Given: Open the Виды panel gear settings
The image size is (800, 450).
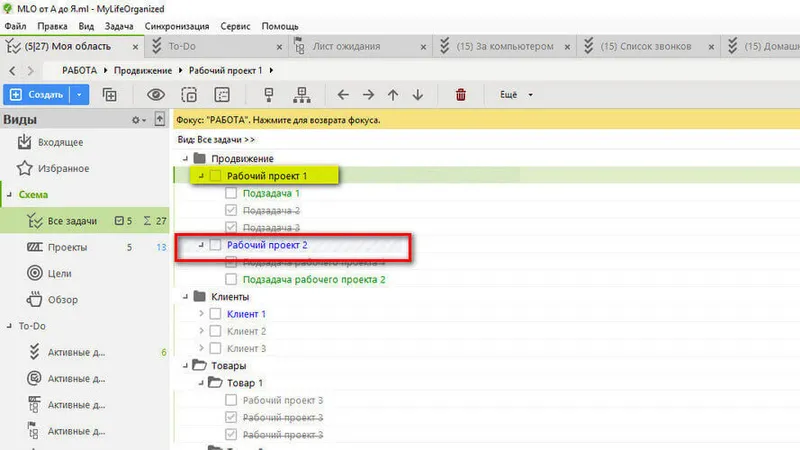Looking at the screenshot, I should point(138,120).
